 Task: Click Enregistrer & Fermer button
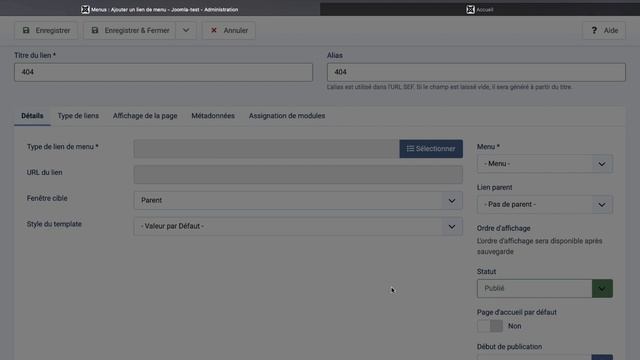pos(130,31)
